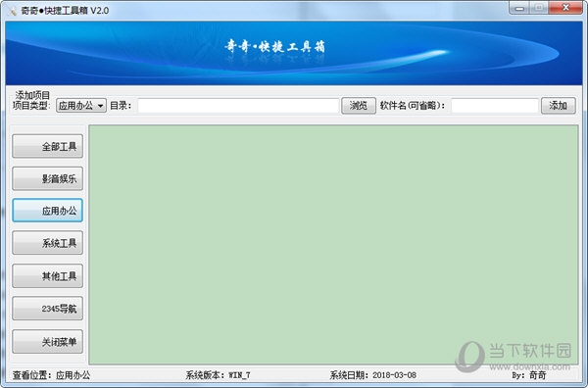The image size is (588, 388).
Task: Focus the 软件名 input field
Action: (495, 106)
